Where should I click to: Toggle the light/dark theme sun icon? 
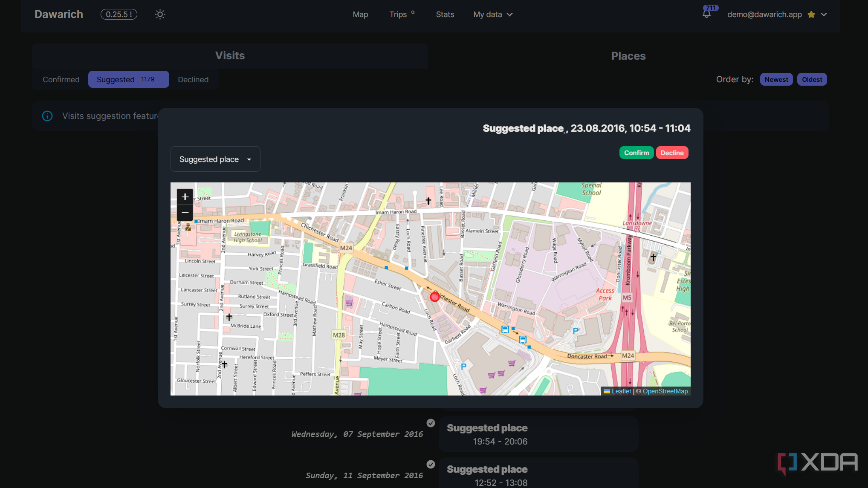(x=160, y=14)
